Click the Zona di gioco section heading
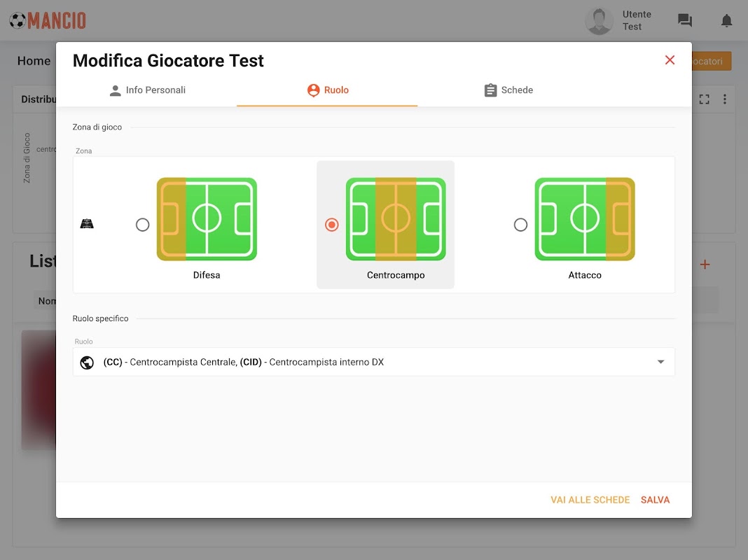The height and width of the screenshot is (560, 748). point(97,127)
